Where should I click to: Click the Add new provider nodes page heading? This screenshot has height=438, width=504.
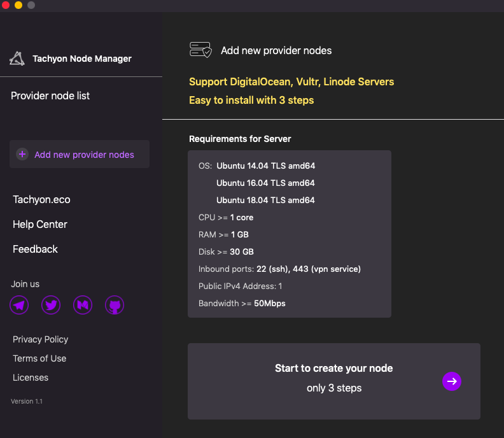click(276, 50)
